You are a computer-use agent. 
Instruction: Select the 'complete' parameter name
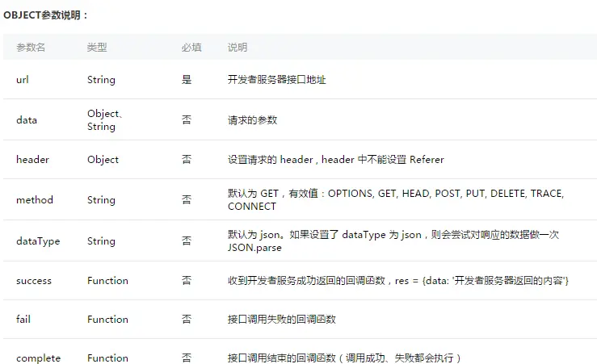[39, 358]
